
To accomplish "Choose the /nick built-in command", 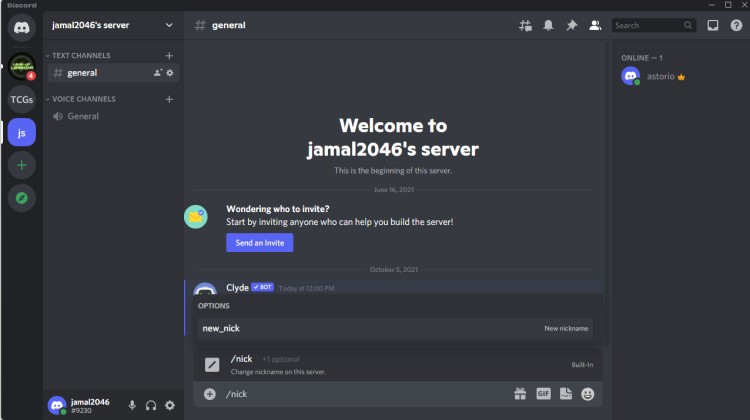I will 398,365.
